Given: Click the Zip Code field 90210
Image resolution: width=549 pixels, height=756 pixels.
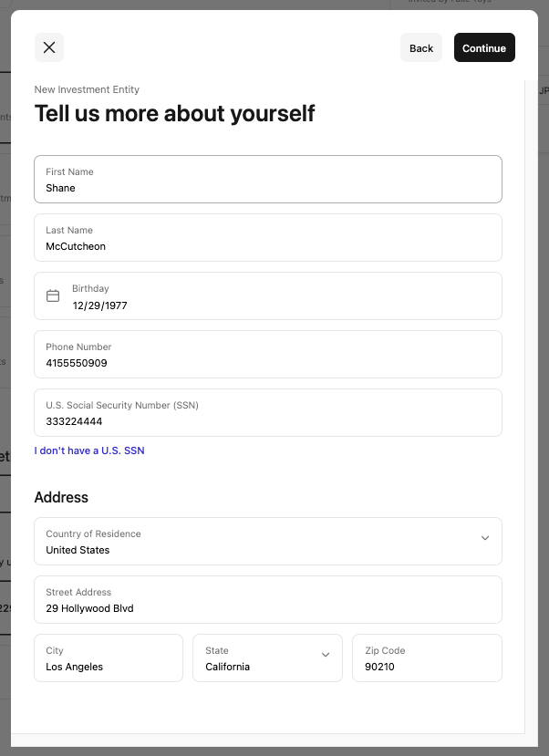Looking at the screenshot, I should 427,658.
